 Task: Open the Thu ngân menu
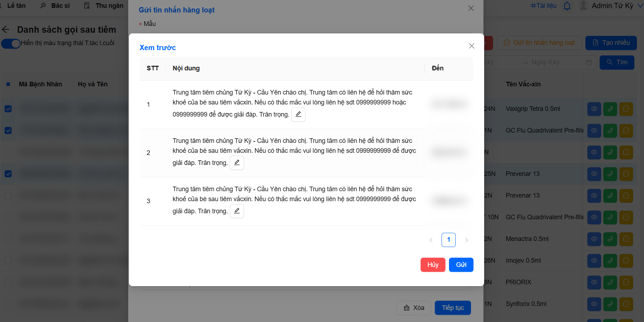coord(104,6)
